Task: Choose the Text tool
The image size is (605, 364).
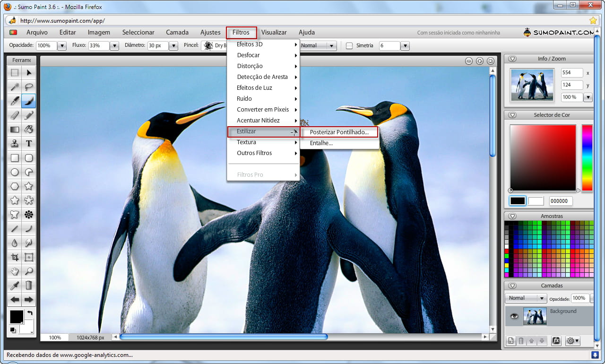Action: pyautogui.click(x=29, y=143)
